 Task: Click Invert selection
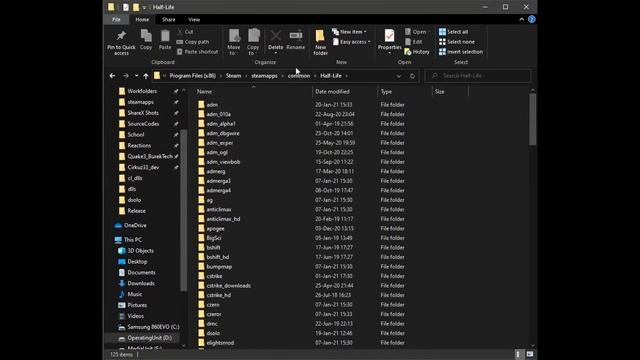click(x=461, y=52)
